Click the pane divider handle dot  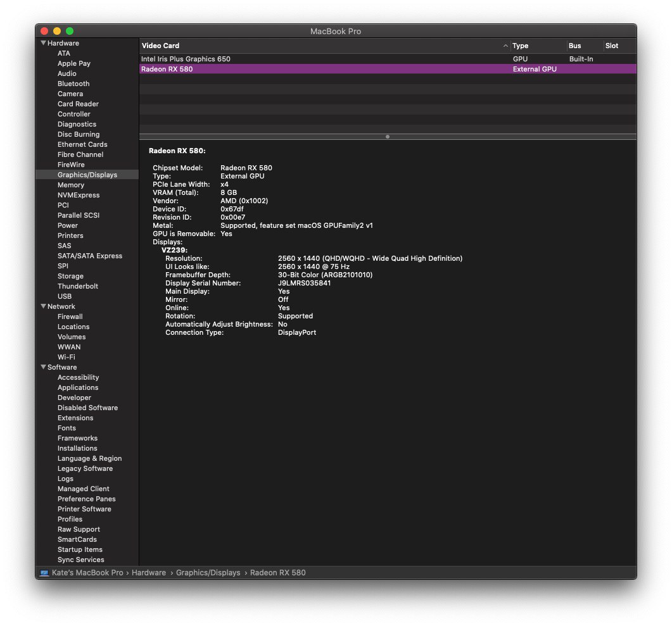click(388, 137)
